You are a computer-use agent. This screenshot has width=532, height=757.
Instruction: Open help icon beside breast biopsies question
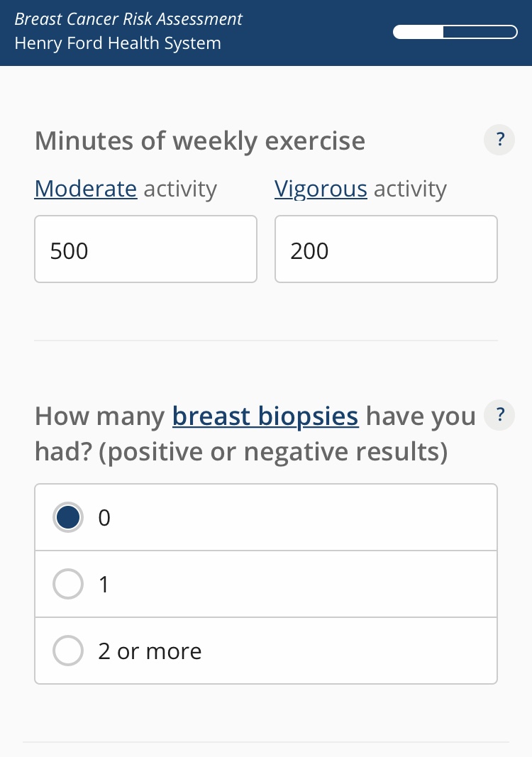point(500,415)
